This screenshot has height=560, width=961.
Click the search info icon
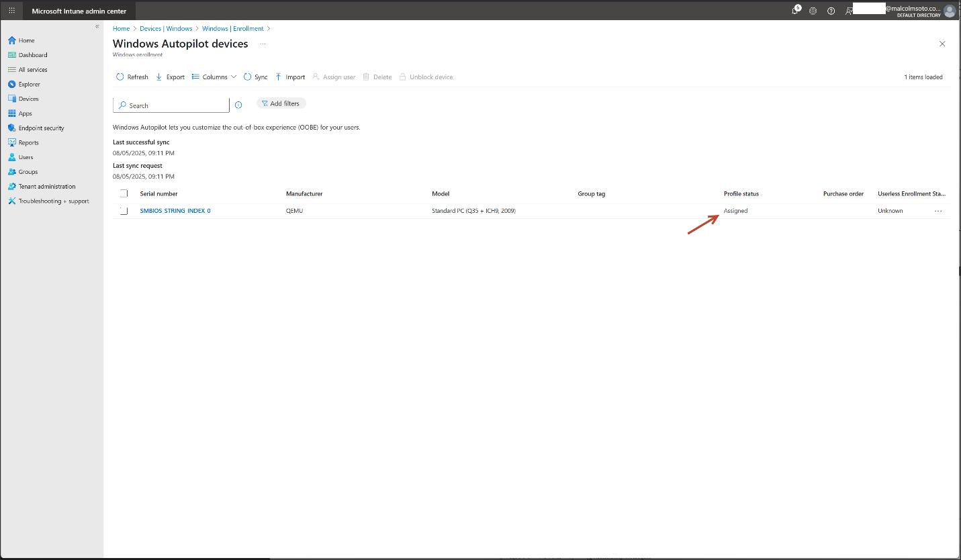(238, 105)
